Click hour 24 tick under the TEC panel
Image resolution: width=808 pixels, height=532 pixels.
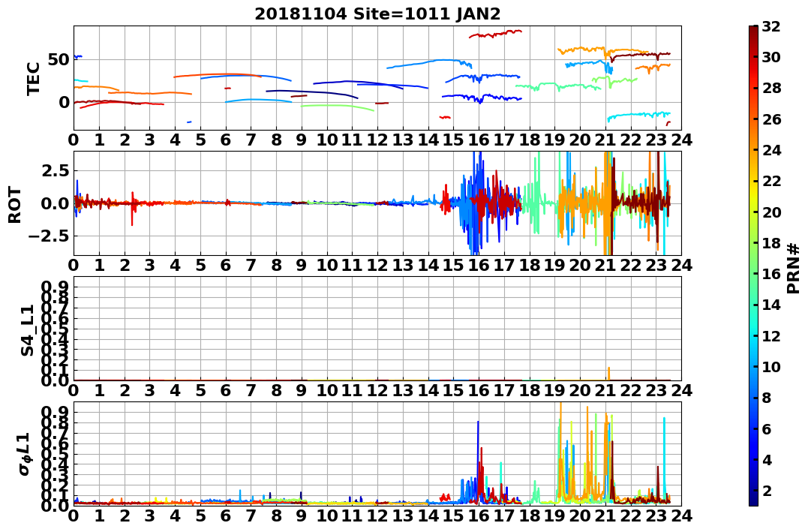point(682,140)
